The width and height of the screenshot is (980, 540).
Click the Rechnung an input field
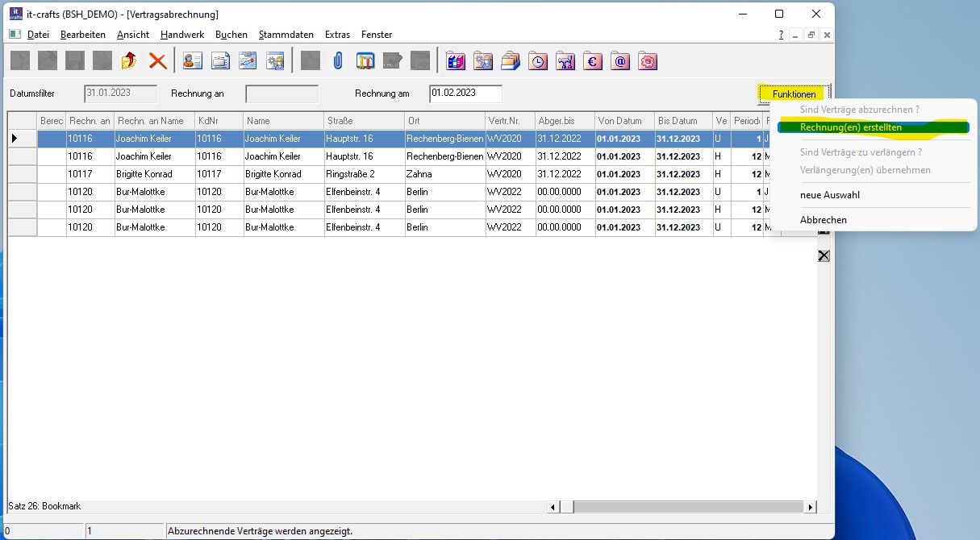coord(281,93)
